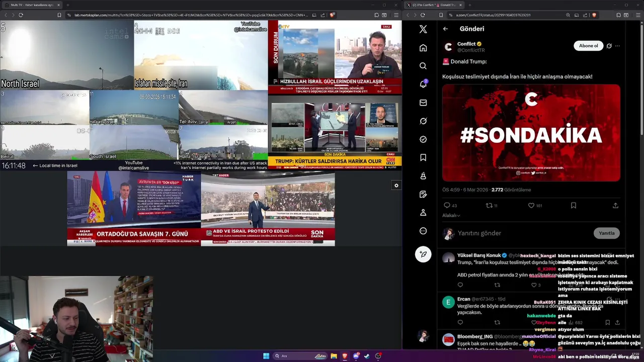Open settings gear on Multi TV page
Image resolution: width=644 pixels, height=362 pixels.
(x=396, y=186)
